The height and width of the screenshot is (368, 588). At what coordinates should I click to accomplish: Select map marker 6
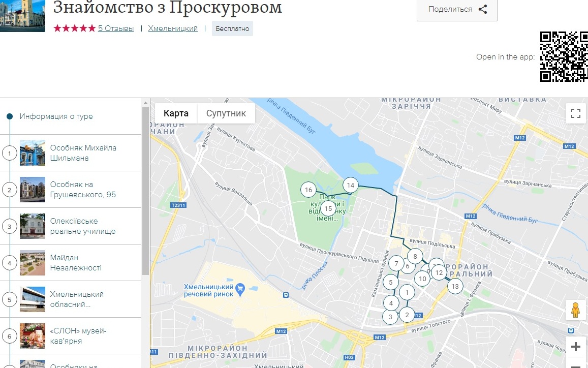click(x=409, y=267)
